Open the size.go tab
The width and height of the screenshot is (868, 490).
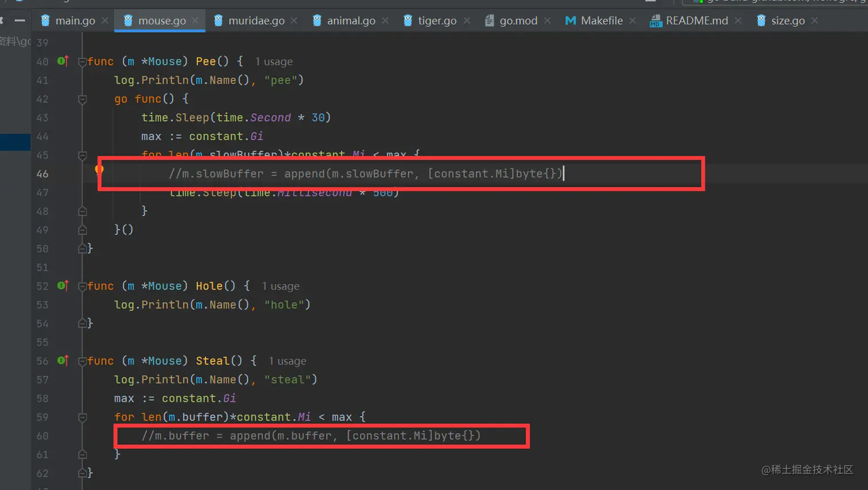pos(788,21)
